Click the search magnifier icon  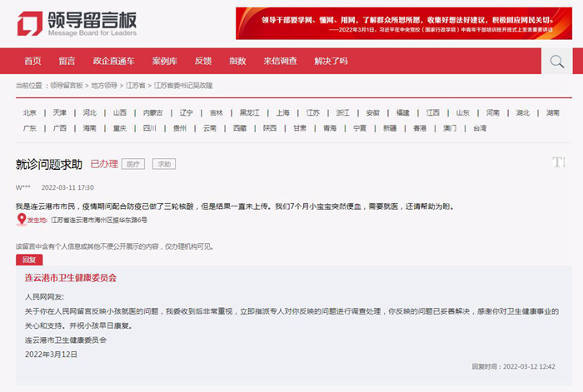point(556,61)
